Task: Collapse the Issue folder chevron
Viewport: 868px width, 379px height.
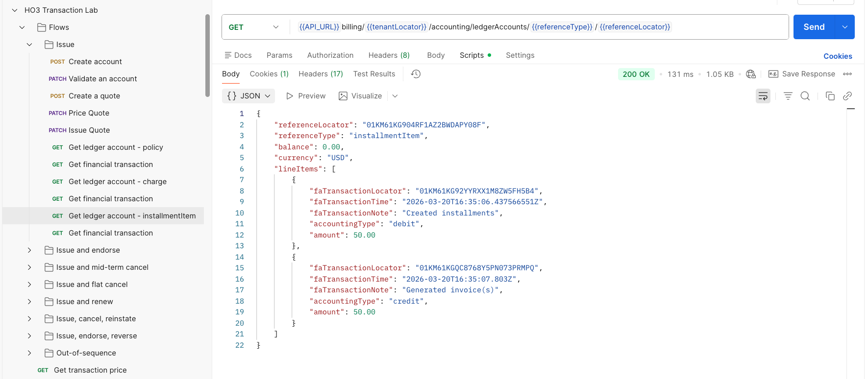Action: (x=29, y=45)
